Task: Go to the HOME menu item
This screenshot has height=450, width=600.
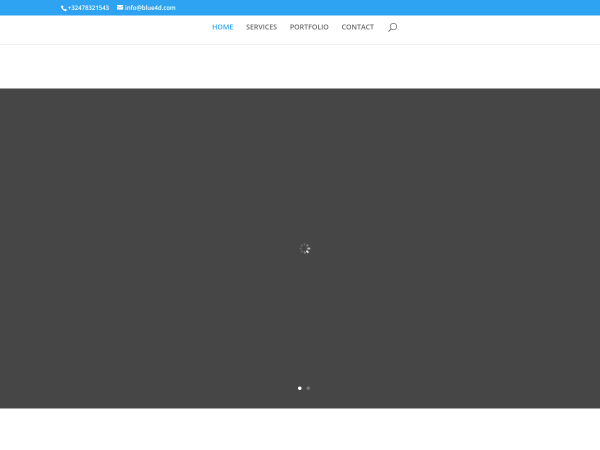Action: click(x=223, y=27)
